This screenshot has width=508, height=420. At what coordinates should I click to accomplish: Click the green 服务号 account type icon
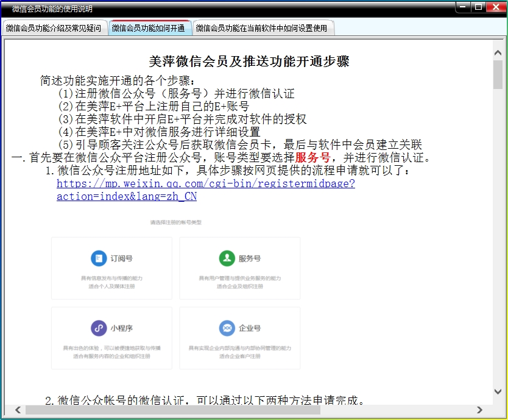[227, 258]
